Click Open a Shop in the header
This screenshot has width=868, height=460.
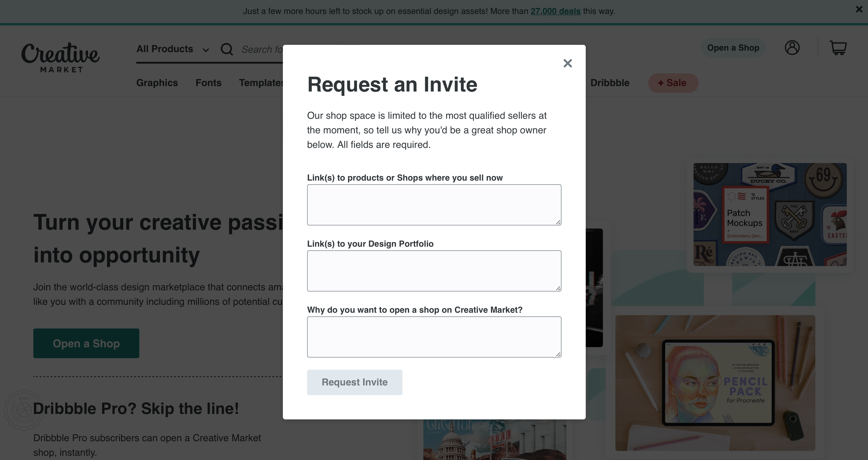(x=734, y=48)
